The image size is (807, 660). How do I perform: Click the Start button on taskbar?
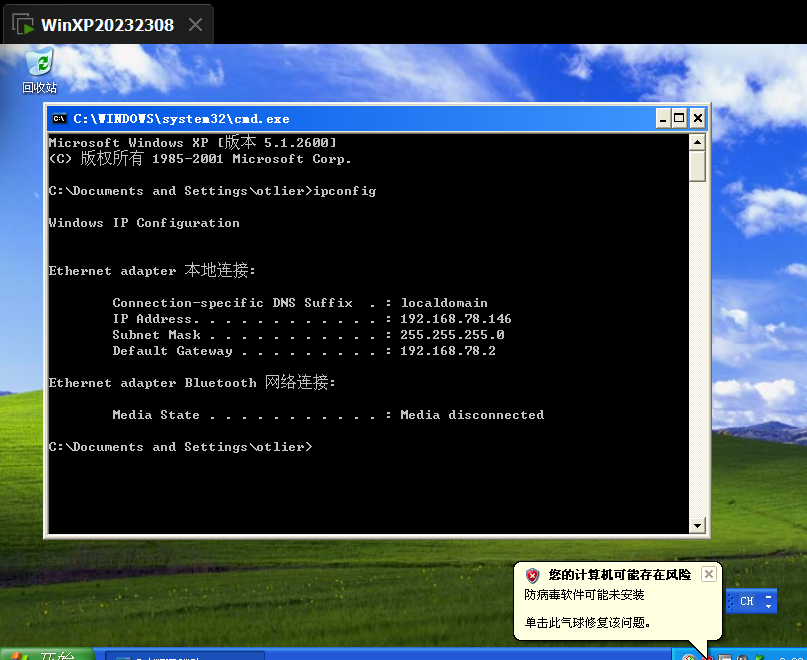point(47,655)
